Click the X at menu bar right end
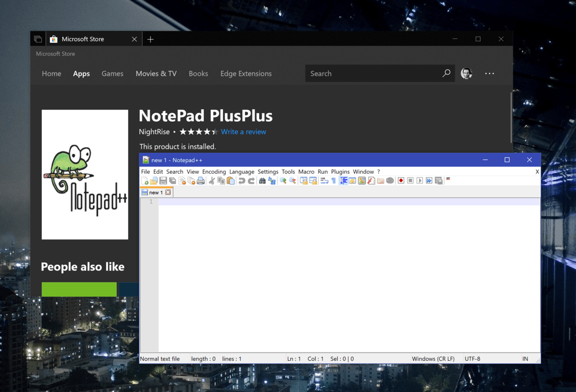 click(537, 171)
